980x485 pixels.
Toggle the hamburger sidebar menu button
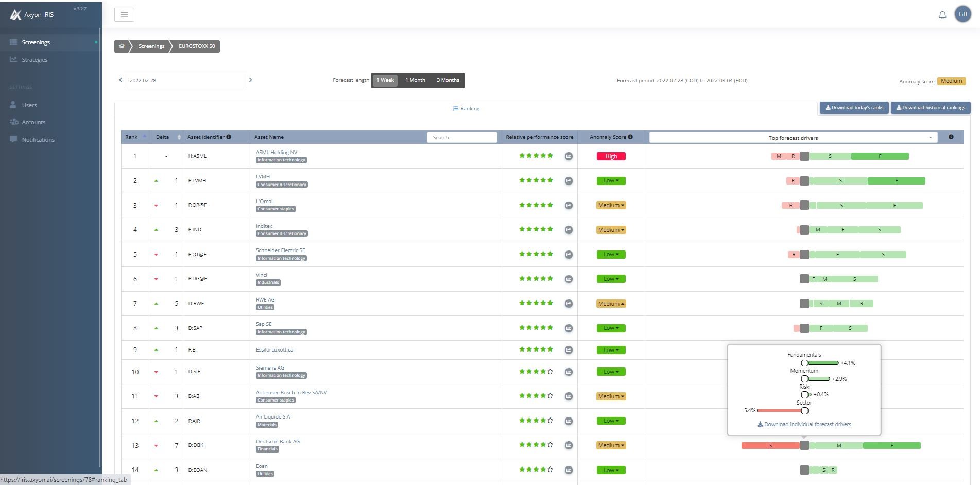[124, 15]
